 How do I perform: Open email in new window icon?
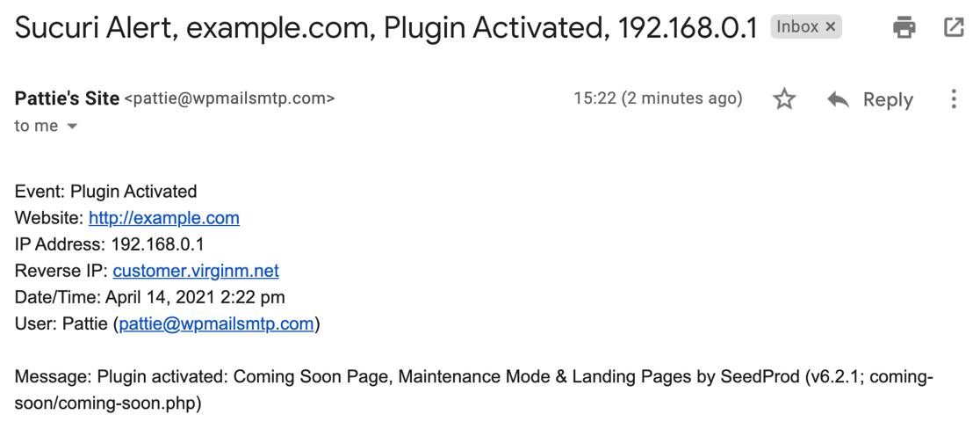pyautogui.click(x=953, y=27)
